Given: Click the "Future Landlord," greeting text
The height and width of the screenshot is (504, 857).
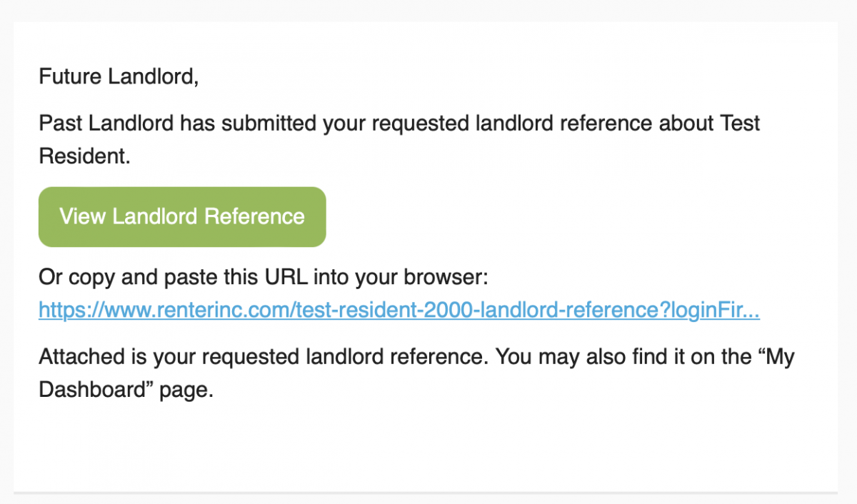Looking at the screenshot, I should point(119,76).
